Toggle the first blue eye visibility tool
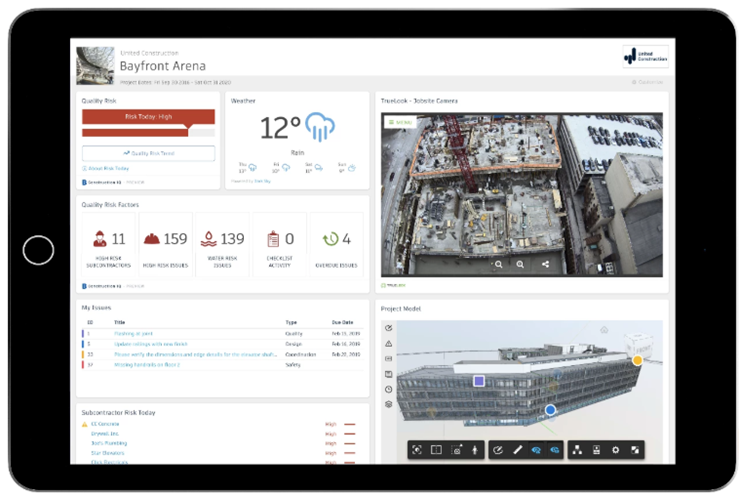This screenshot has width=740, height=496. click(x=536, y=450)
